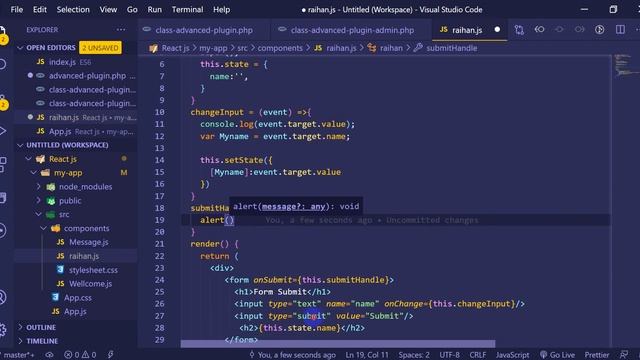Image resolution: width=640 pixels, height=360 pixels.
Task: Open Wellcome.js file
Action: 76,284
